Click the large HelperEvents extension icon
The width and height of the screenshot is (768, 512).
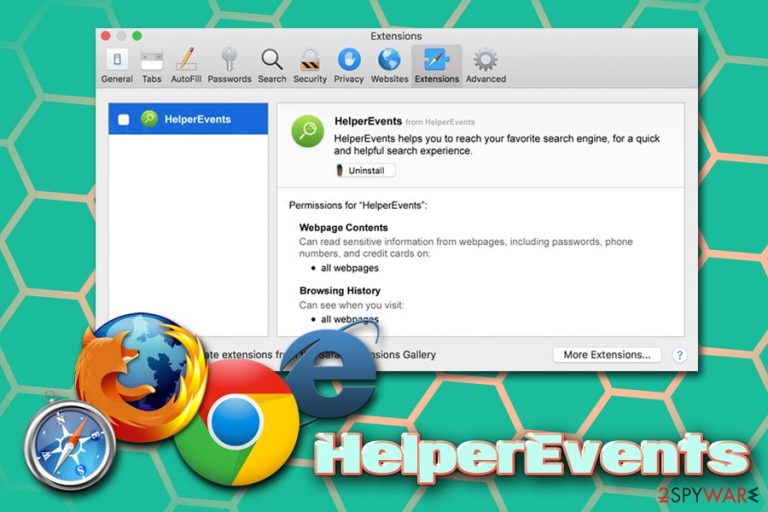click(307, 131)
